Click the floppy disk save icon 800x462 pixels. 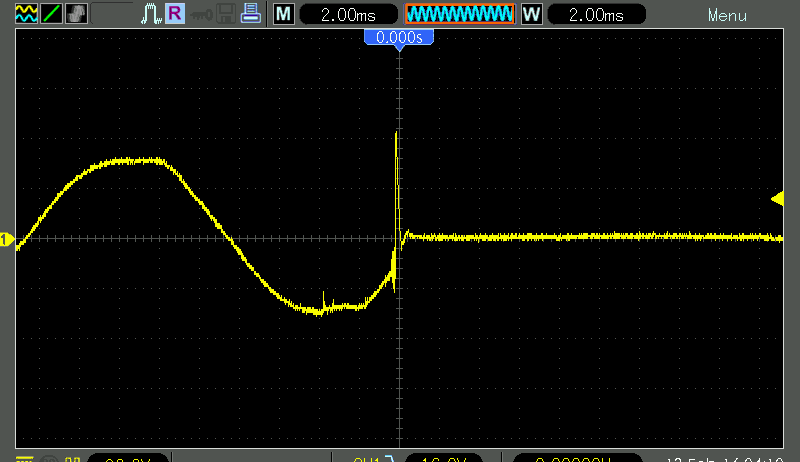pyautogui.click(x=226, y=14)
